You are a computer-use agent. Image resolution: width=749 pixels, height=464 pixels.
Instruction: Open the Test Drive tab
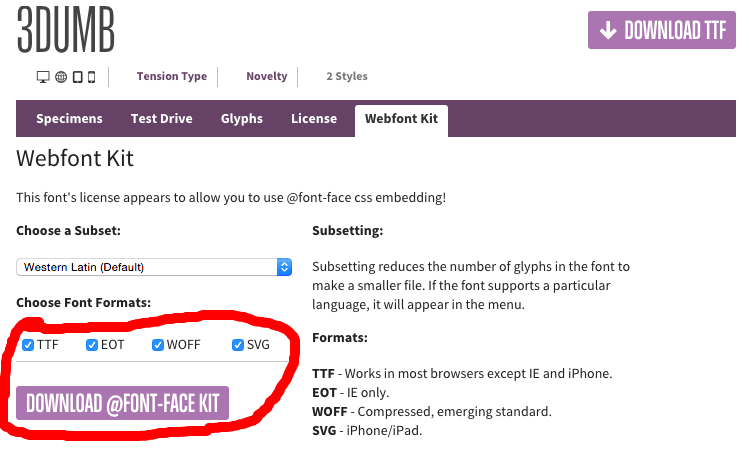point(161,119)
